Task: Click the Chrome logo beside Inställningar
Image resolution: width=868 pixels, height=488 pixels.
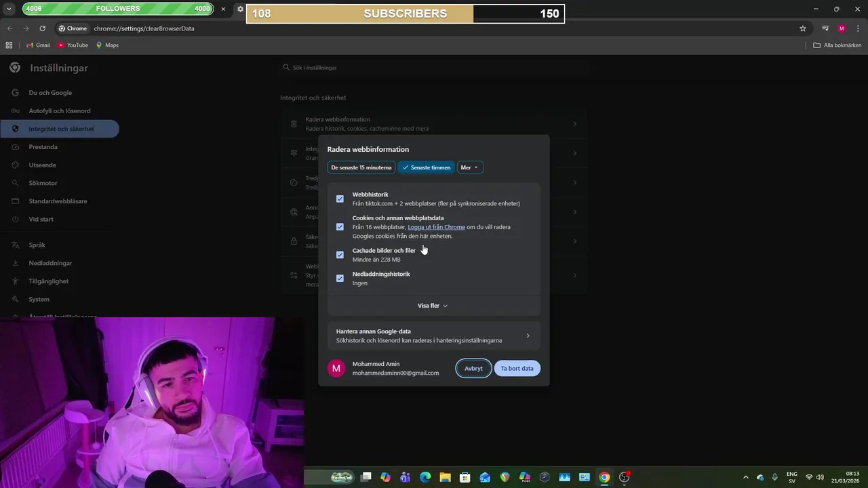Action: 15,68
